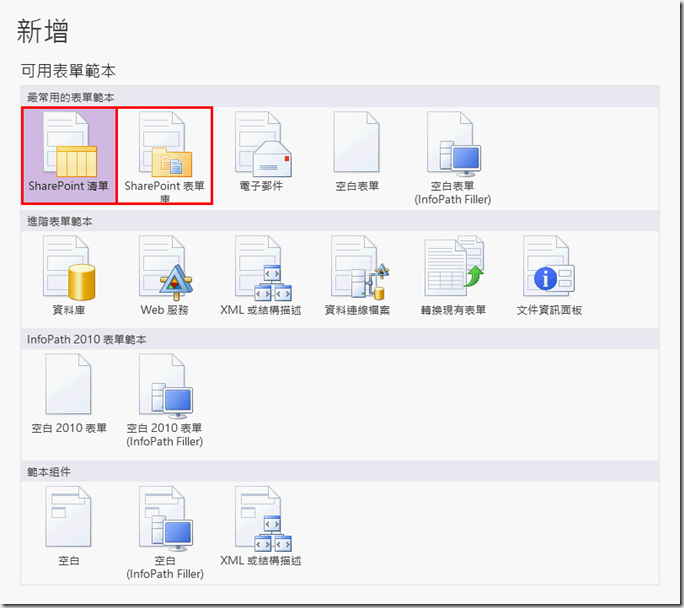This screenshot has width=684, height=608.
Task: Pick the Web 服務 template
Action: (x=164, y=270)
